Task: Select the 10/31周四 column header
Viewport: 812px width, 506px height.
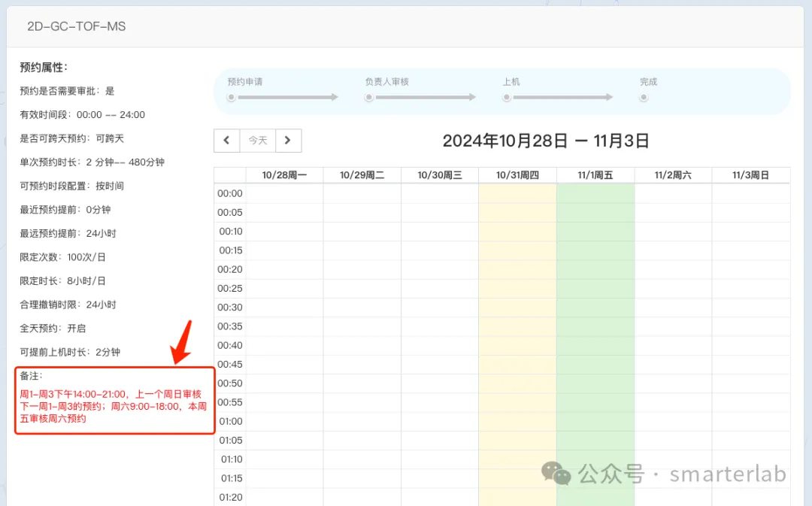Action: click(517, 175)
